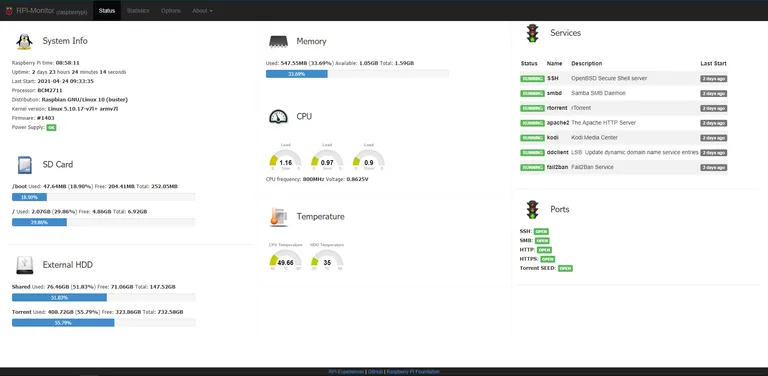Click the Last Start value '2021-04-24 09:33:35'
The width and height of the screenshot is (768, 376).
[65, 81]
